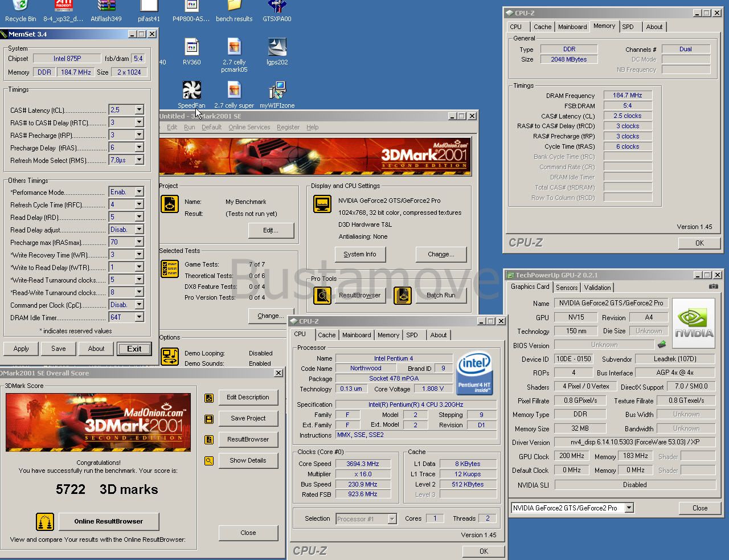Switch to Mainboard tab in top CPU-Z window

(x=572, y=27)
